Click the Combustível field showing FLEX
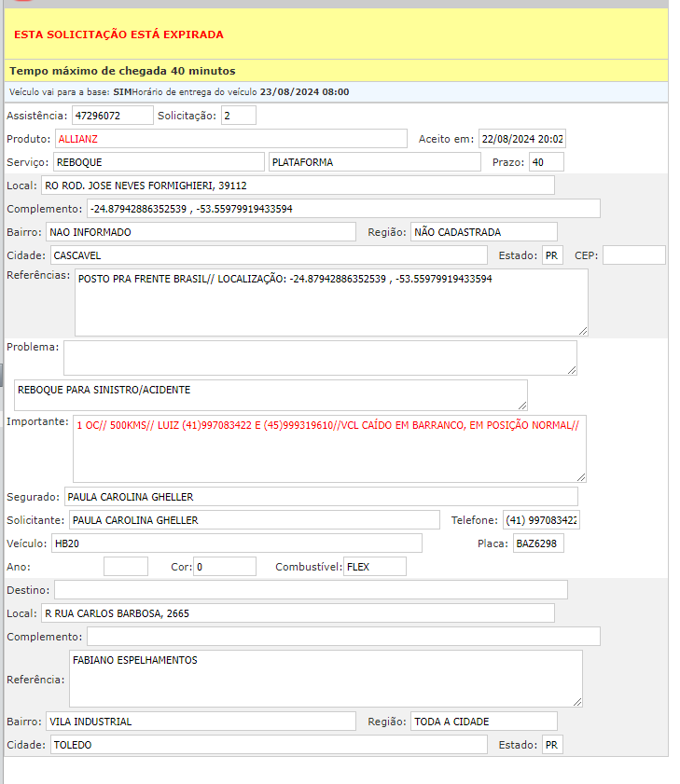The width and height of the screenshot is (680, 784). click(374, 567)
